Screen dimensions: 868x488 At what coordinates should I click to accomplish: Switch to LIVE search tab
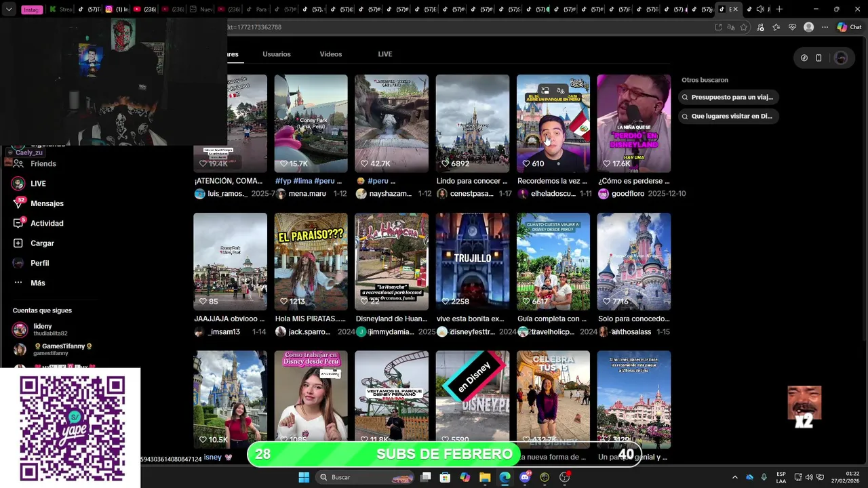click(385, 54)
